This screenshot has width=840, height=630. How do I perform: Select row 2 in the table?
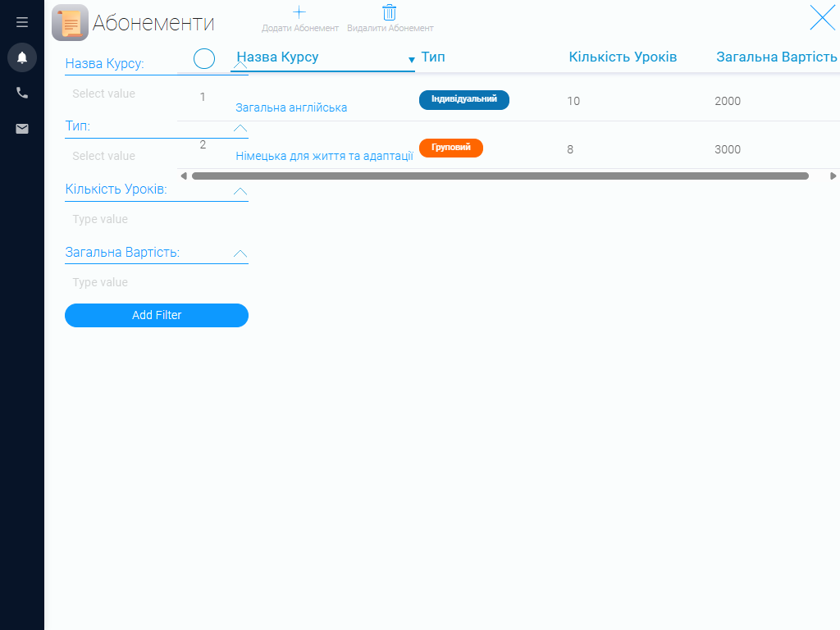(203, 144)
